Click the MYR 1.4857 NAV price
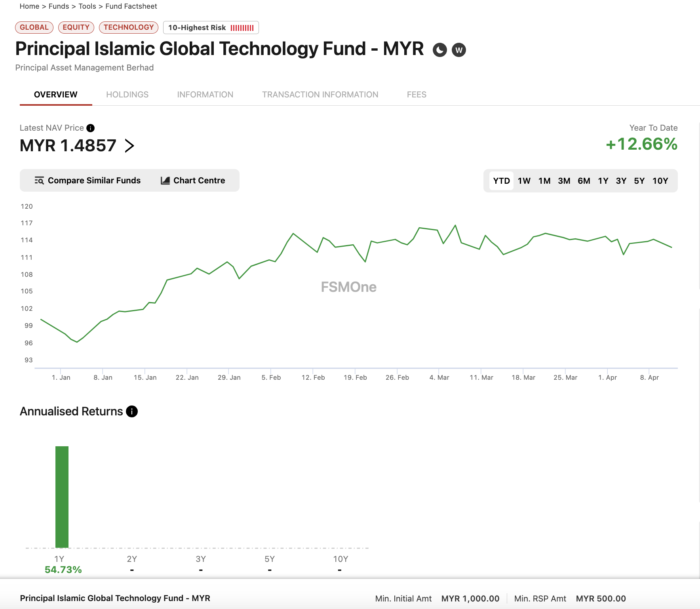 [x=68, y=146]
